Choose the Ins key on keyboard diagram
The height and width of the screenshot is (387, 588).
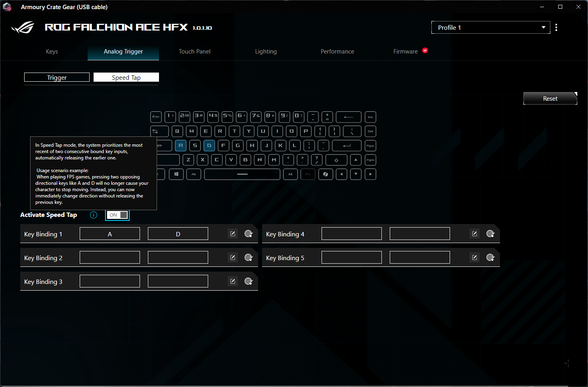pyautogui.click(x=370, y=117)
